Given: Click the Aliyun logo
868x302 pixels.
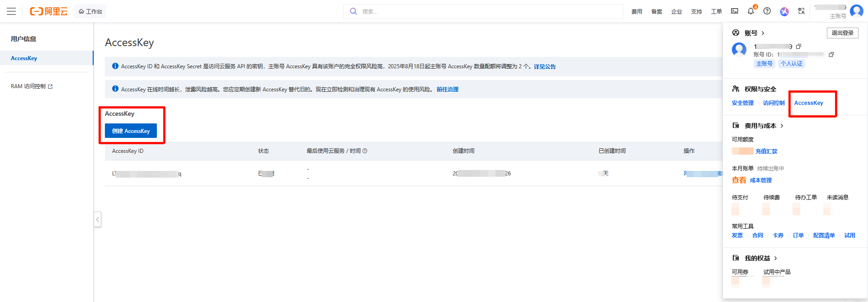Looking at the screenshot, I should click(48, 11).
